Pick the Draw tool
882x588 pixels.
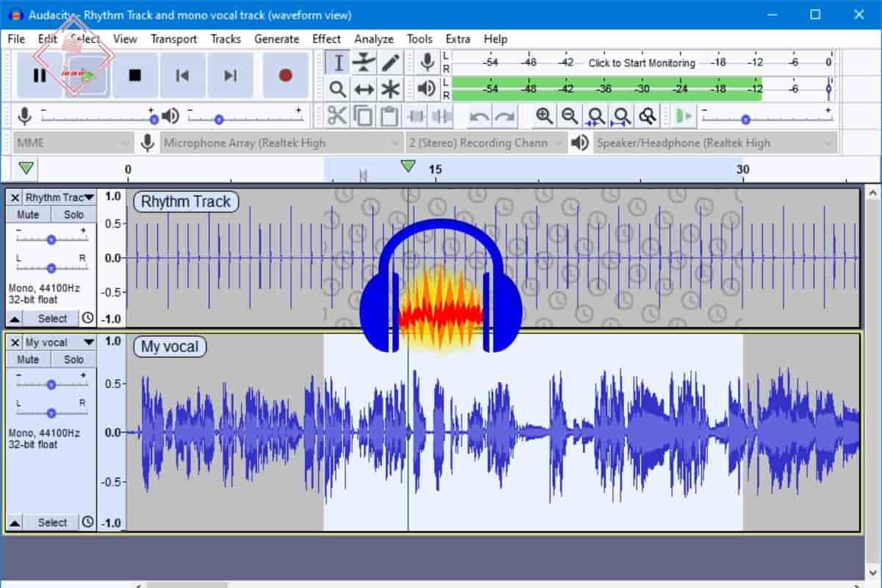click(390, 62)
